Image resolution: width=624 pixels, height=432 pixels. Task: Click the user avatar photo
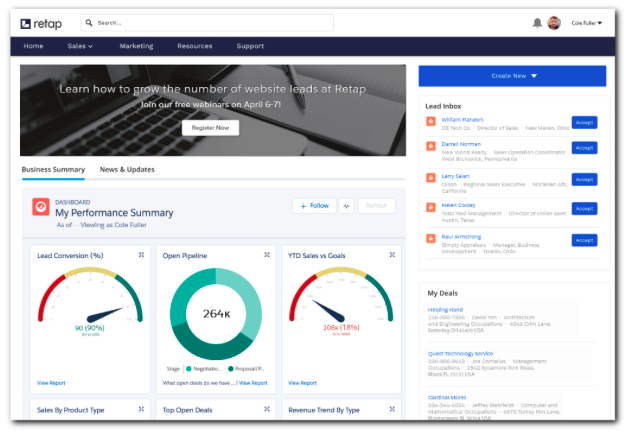click(554, 23)
